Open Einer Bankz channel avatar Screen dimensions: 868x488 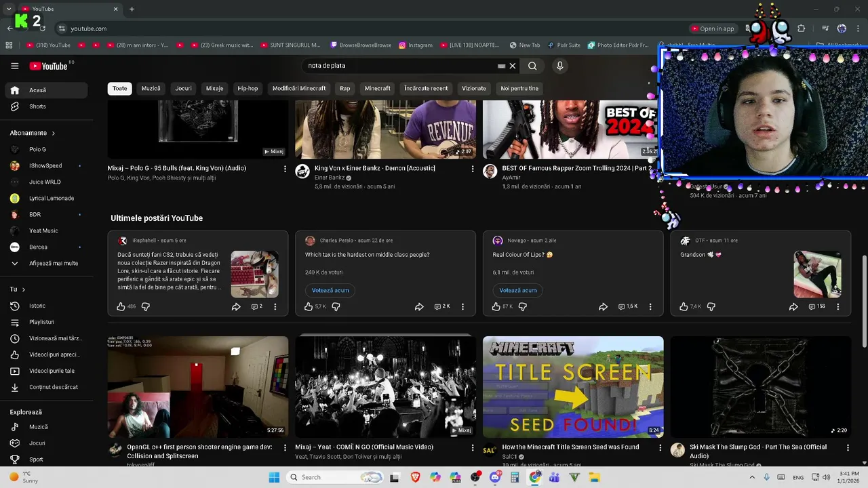pos(302,171)
